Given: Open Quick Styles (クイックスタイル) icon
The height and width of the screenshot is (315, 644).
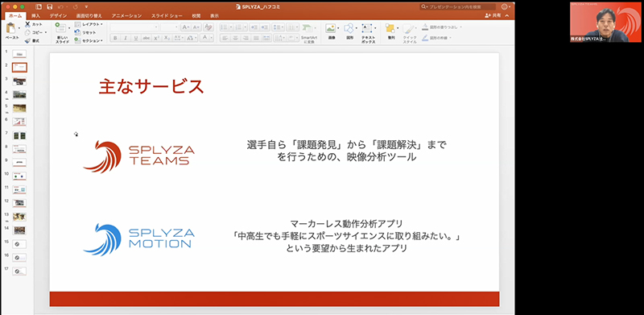Looking at the screenshot, I should pos(409,29).
